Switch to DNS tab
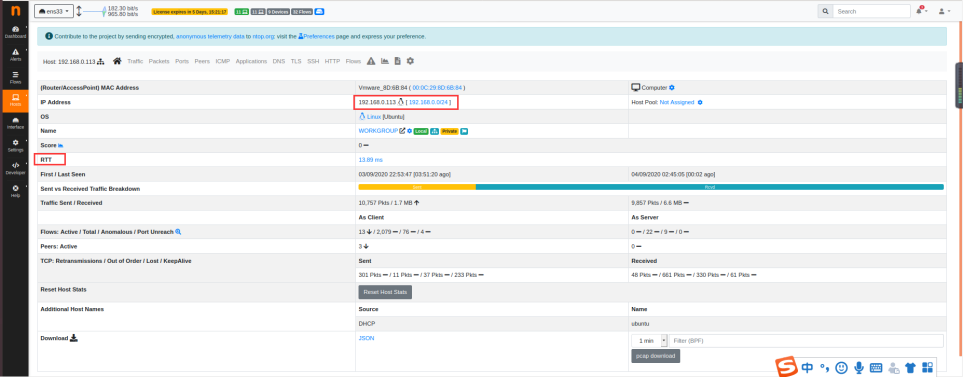Screen dimensions: 964x378 tap(279, 61)
